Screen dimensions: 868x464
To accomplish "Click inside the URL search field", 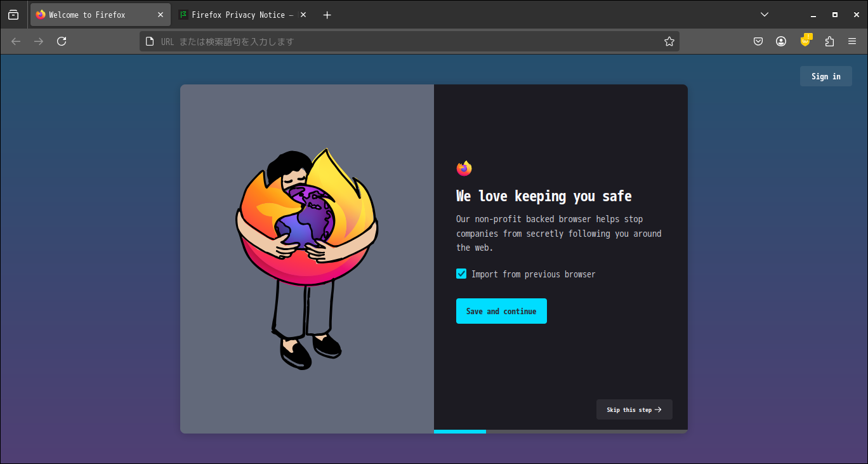I will click(x=406, y=41).
